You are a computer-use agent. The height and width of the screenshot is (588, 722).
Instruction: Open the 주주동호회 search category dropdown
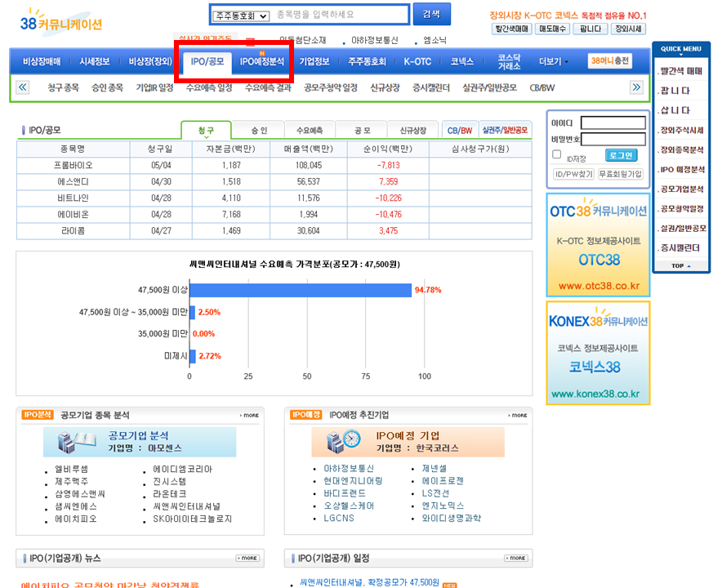pyautogui.click(x=240, y=16)
